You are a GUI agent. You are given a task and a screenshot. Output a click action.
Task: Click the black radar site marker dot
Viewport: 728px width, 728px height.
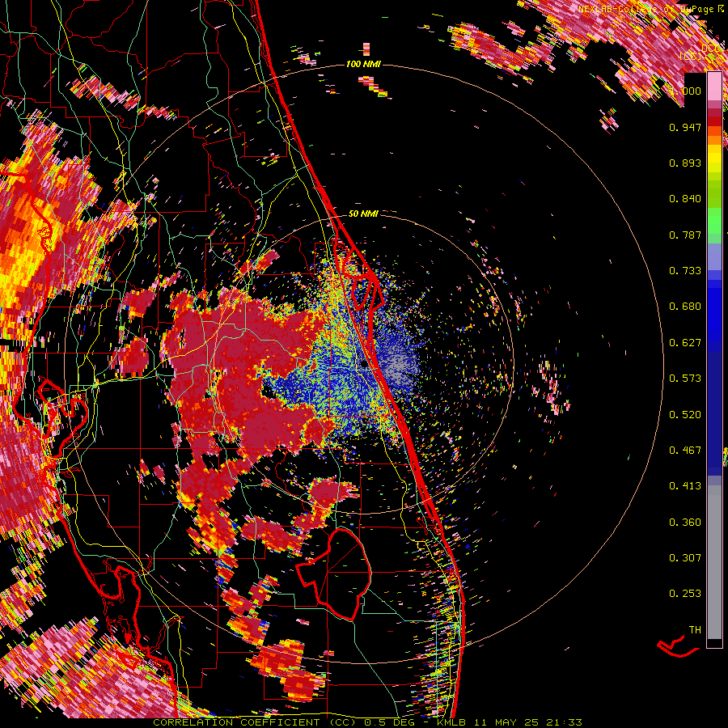[x=365, y=365]
